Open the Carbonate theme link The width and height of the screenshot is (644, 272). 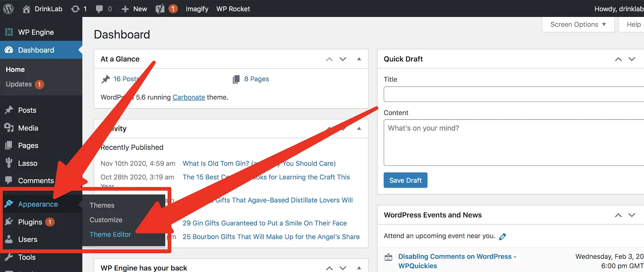point(189,97)
